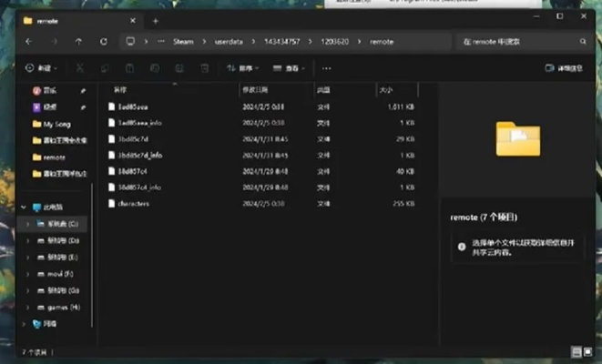The height and width of the screenshot is (364, 602).
Task: Sort by the date modified column header
Action: pyautogui.click(x=255, y=90)
